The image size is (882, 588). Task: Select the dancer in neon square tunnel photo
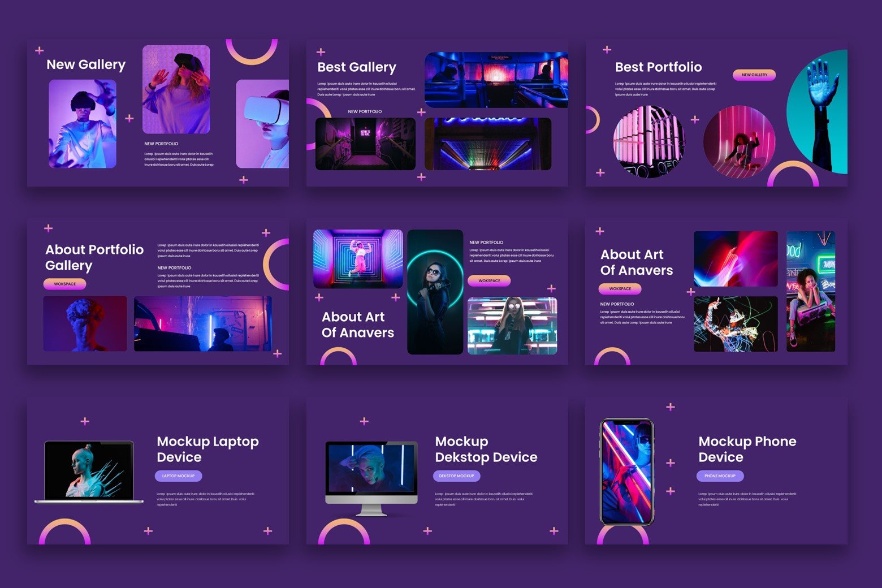(358, 258)
